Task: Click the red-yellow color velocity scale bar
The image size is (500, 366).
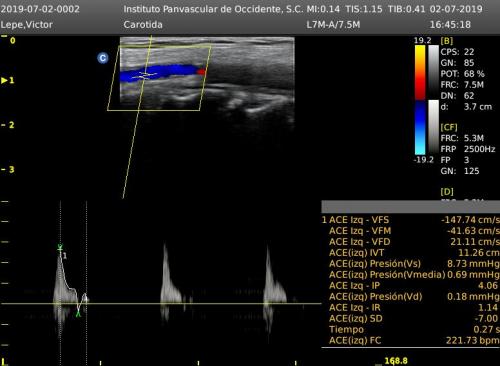Action: coord(420,72)
